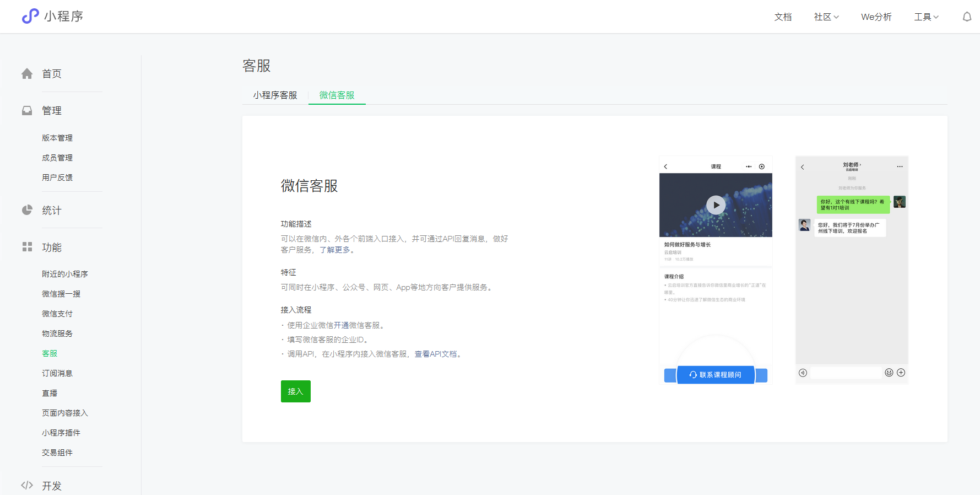This screenshot has width=980, height=495.
Task: Click the 开发 code brackets icon
Action: [x=27, y=485]
